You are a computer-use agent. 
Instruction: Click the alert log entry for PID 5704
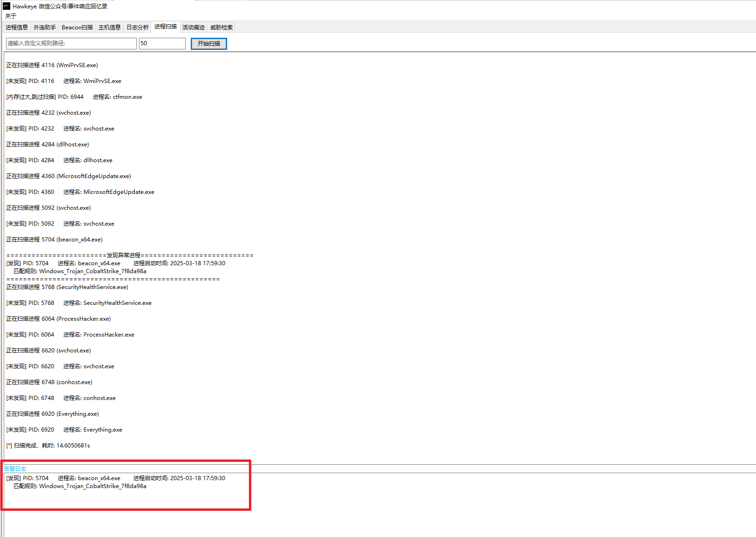click(x=116, y=478)
